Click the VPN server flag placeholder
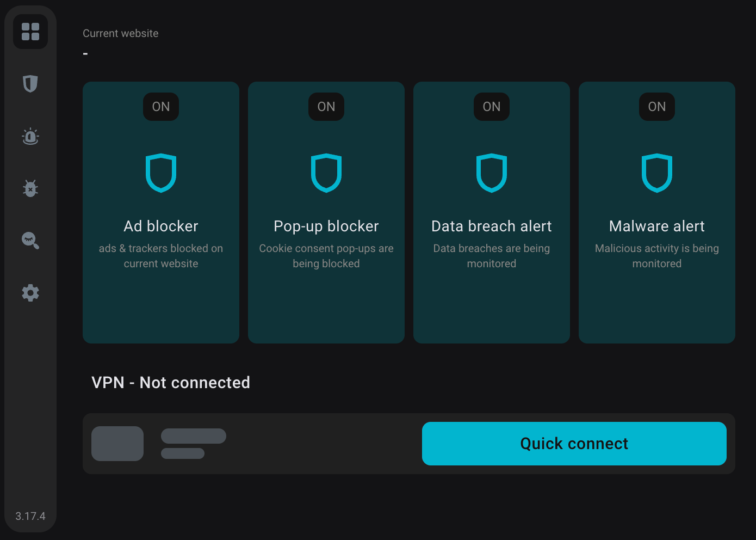756x540 pixels. pyautogui.click(x=117, y=444)
